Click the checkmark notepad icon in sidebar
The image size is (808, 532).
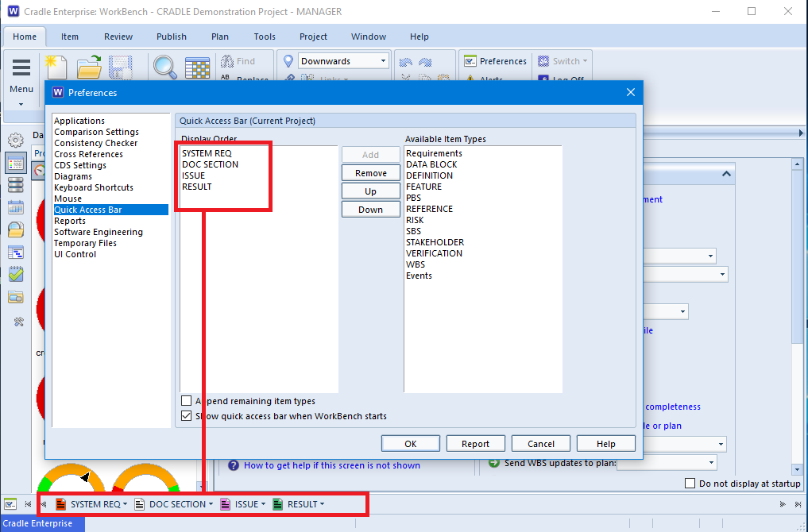pos(16,274)
